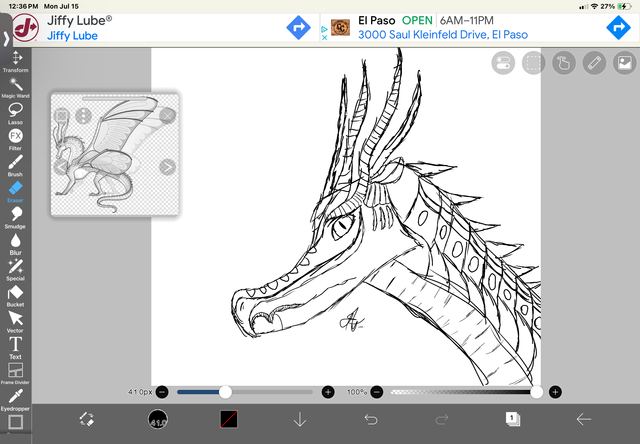Undo the last stroke
Viewport: 640px width, 444px height.
pyautogui.click(x=371, y=419)
